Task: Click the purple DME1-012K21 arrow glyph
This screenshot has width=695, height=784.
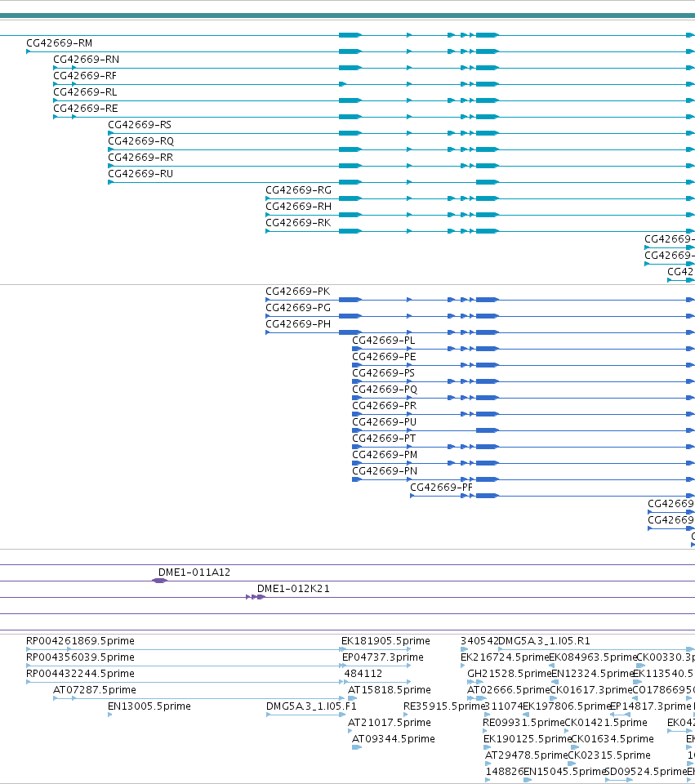Action: point(256,597)
